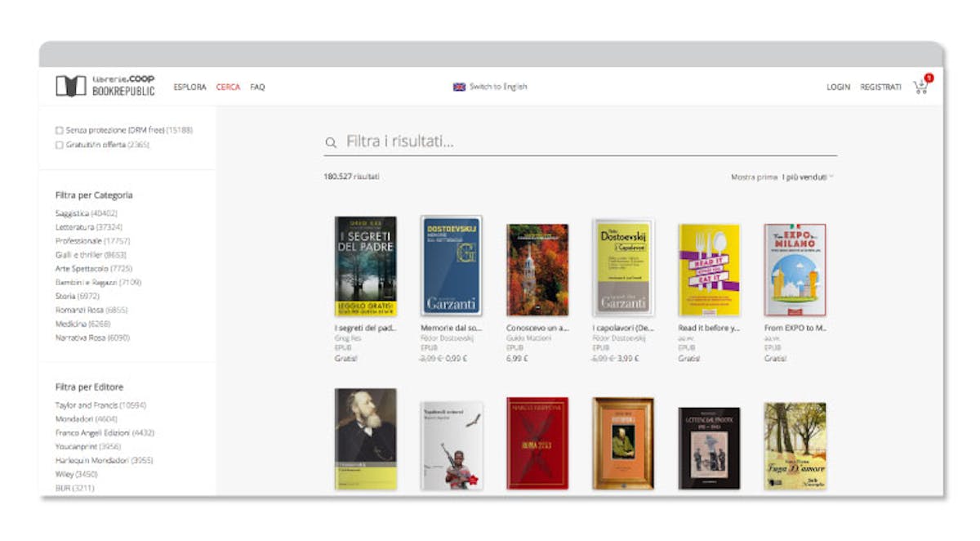Image resolution: width=980 pixels, height=541 pixels.
Task: Click title 'From EXPO to M...'
Action: click(795, 328)
